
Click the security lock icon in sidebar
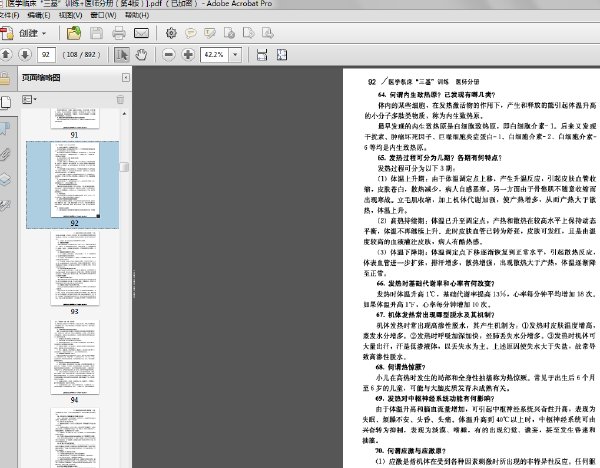click(5, 79)
